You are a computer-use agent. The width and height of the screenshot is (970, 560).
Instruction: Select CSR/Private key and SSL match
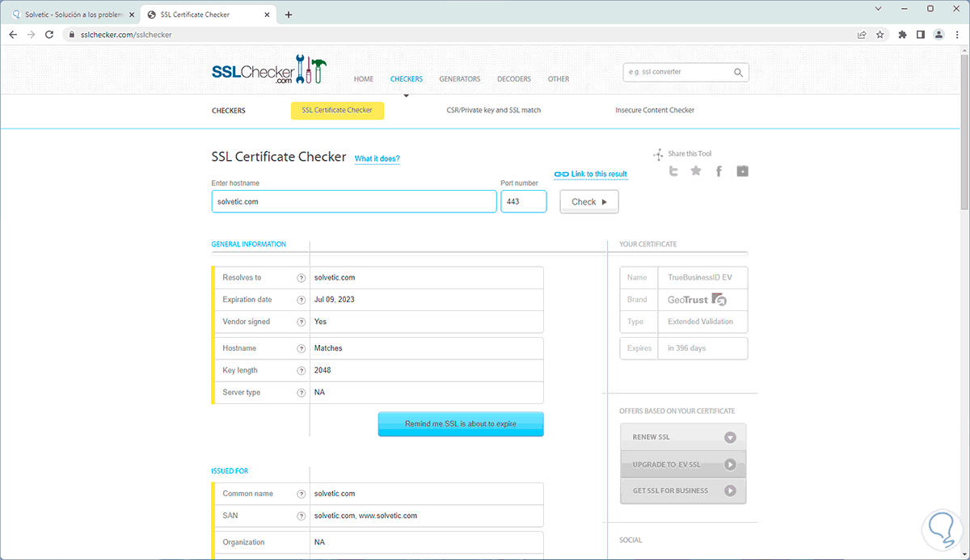tap(494, 110)
